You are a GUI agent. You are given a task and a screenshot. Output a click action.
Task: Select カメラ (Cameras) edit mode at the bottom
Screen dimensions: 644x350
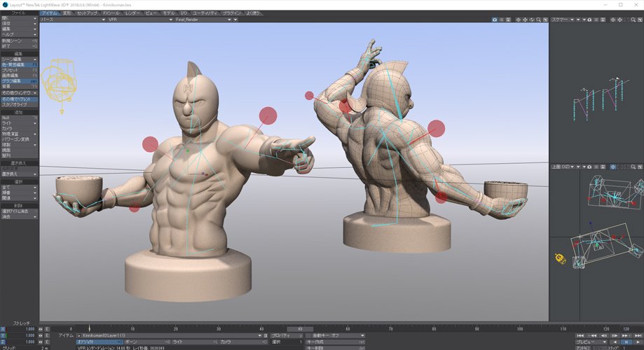[x=243, y=342]
